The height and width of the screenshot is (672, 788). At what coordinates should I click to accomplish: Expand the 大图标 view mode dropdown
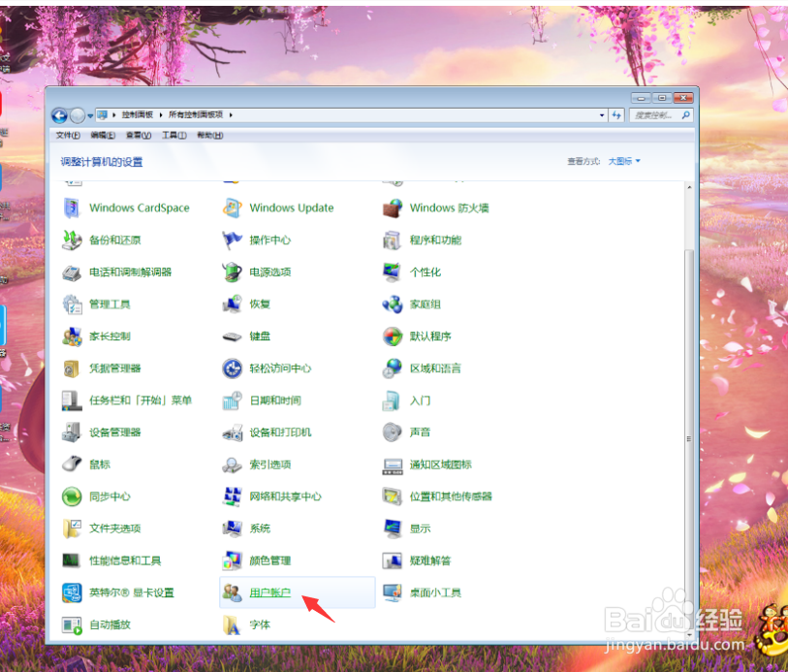tap(624, 161)
